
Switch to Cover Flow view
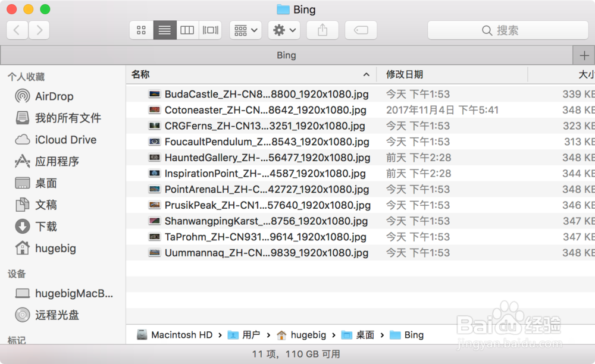point(210,30)
